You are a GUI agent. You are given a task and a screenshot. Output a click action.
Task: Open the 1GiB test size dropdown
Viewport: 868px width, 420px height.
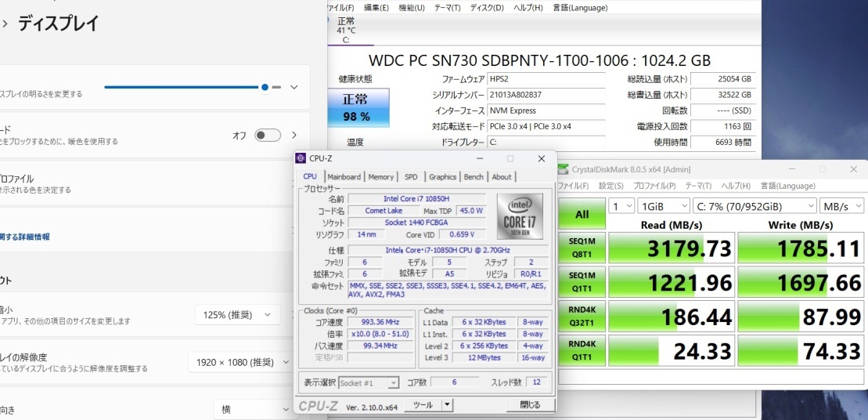pyautogui.click(x=663, y=206)
